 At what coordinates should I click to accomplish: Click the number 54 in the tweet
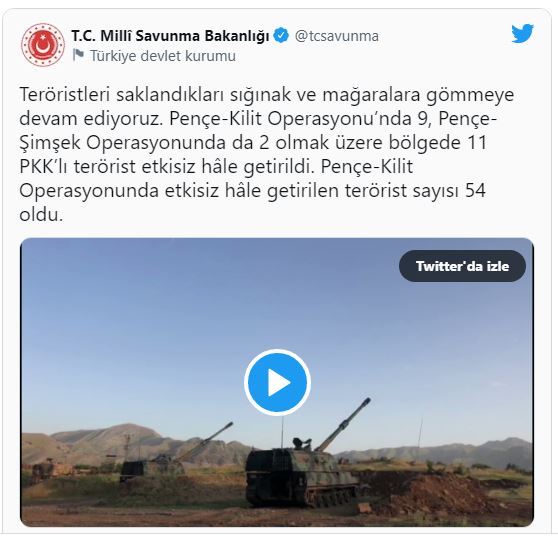pyautogui.click(x=475, y=190)
